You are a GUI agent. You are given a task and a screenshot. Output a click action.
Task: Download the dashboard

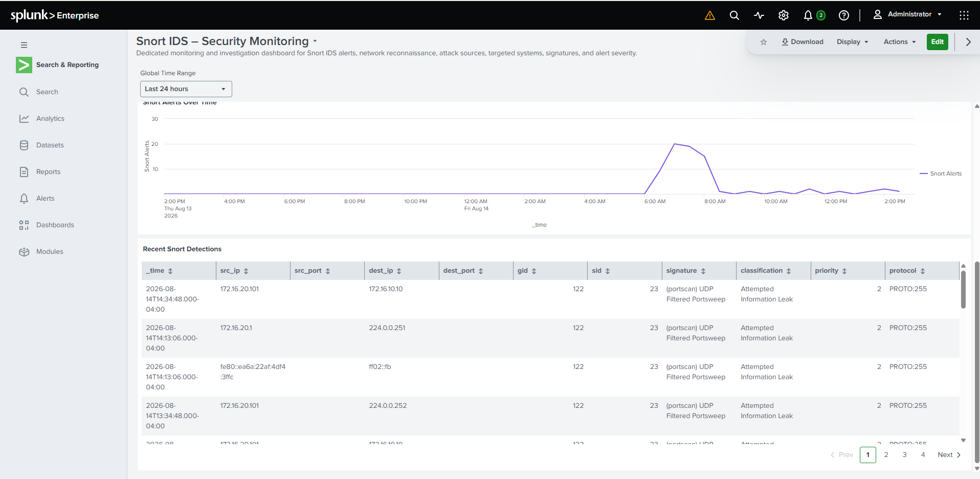[x=802, y=42]
